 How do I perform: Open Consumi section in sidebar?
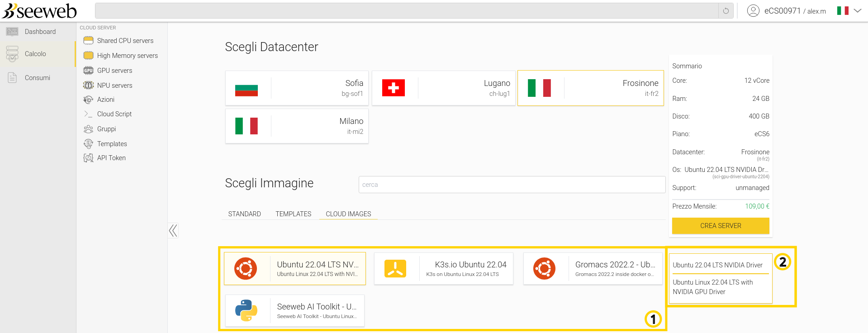click(x=38, y=78)
